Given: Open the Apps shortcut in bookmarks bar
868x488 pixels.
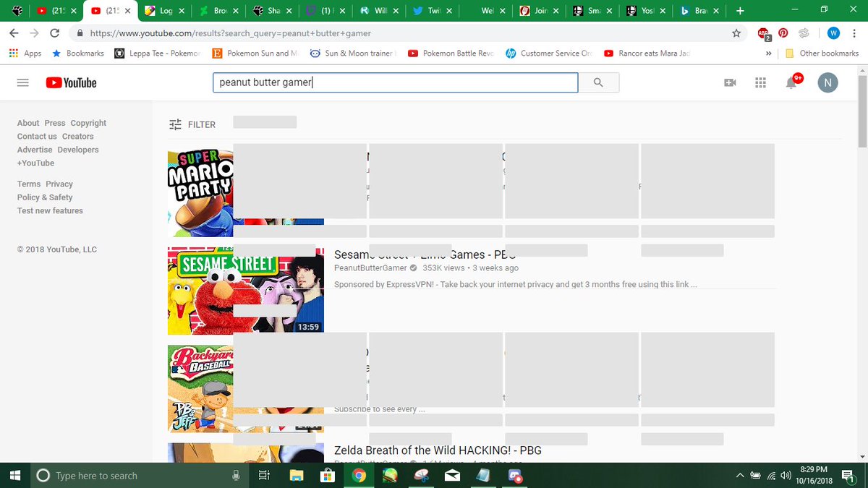Looking at the screenshot, I should point(25,53).
